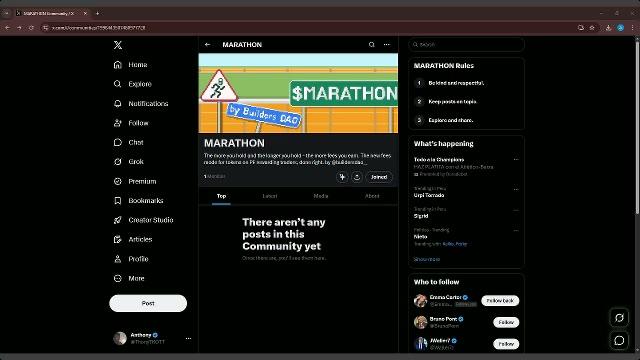Click the Creator Studio label
Screen dimensions: 640x360
click(x=151, y=220)
